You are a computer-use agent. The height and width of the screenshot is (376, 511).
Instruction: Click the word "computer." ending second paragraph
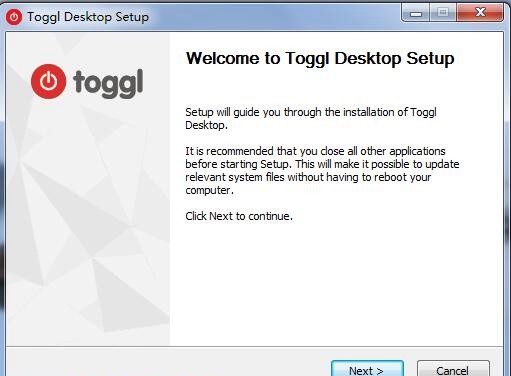(x=209, y=191)
